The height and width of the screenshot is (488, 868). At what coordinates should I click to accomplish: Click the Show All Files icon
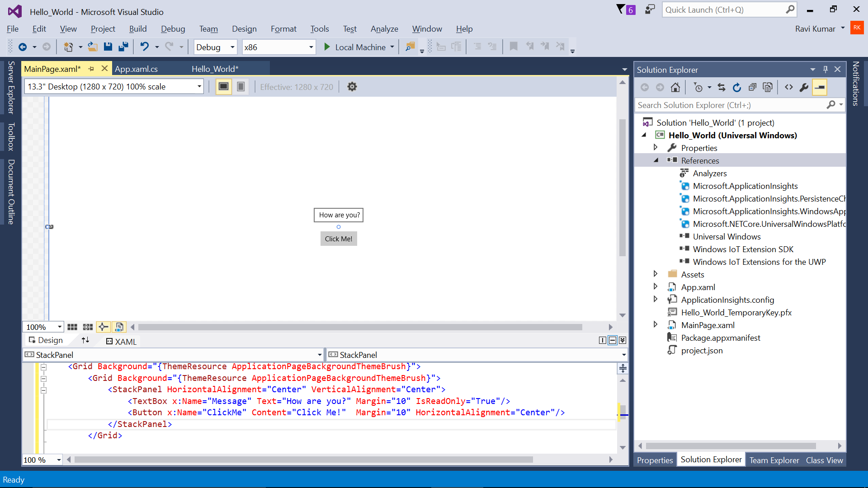coord(768,87)
